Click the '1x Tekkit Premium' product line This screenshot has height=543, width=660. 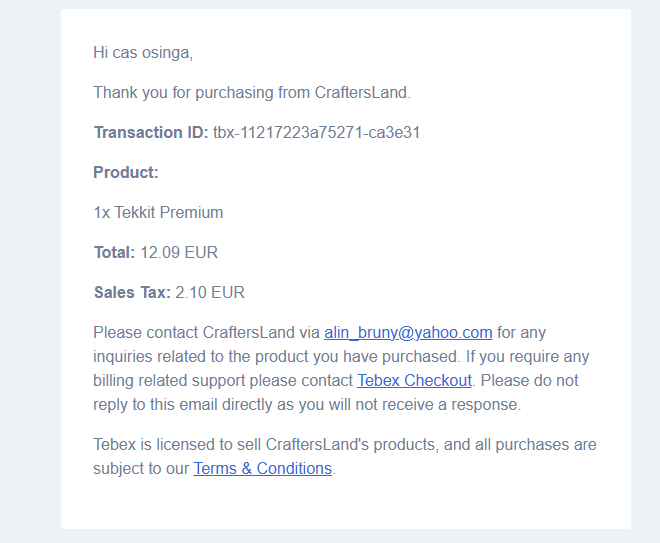pyautogui.click(x=158, y=213)
